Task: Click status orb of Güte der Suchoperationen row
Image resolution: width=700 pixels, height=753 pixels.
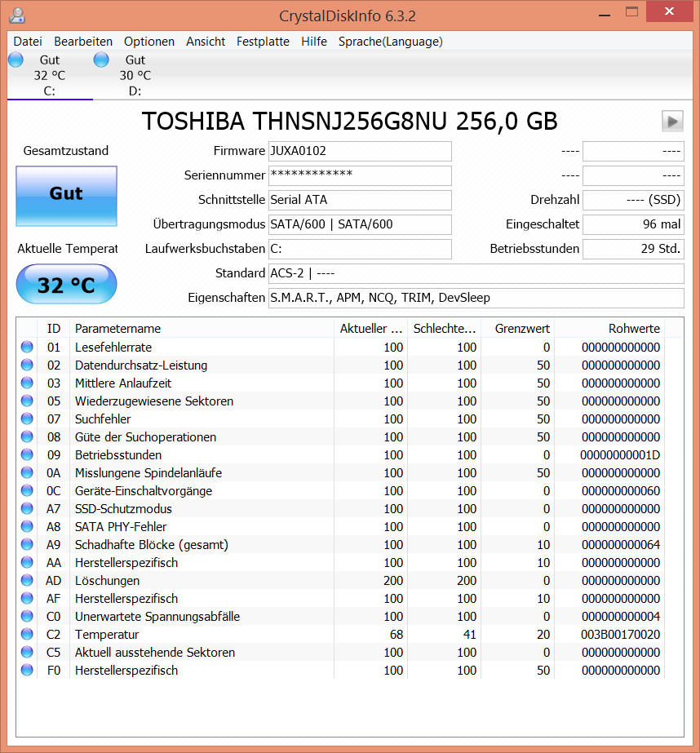Action: pyautogui.click(x=27, y=436)
